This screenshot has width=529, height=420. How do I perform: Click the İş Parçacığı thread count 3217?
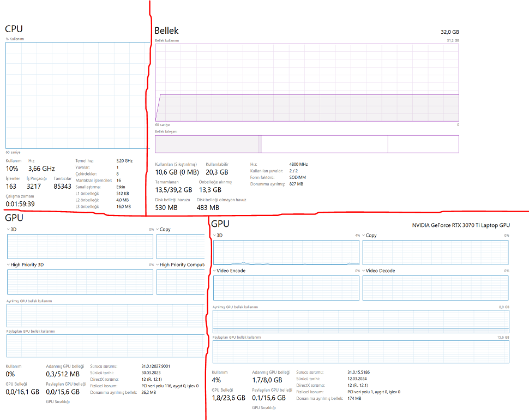click(x=34, y=186)
